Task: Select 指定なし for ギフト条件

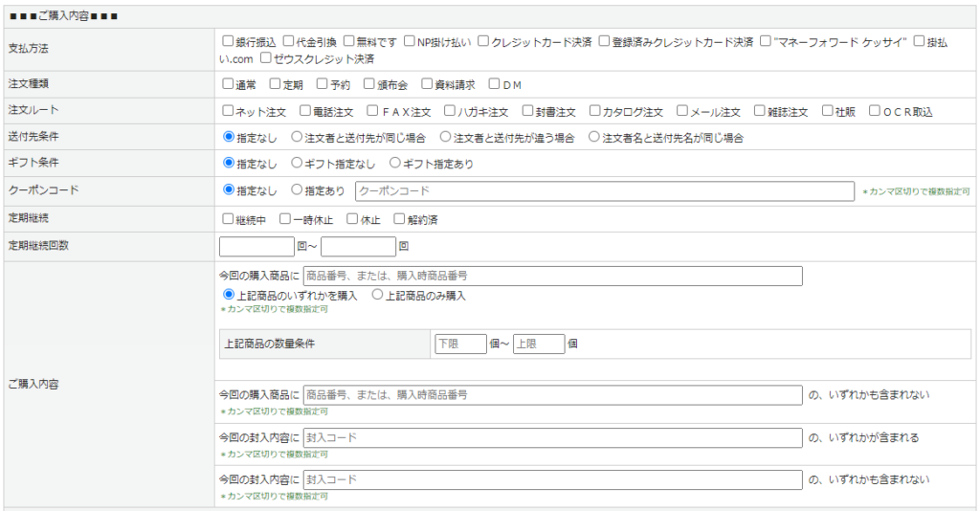Action: pyautogui.click(x=229, y=163)
